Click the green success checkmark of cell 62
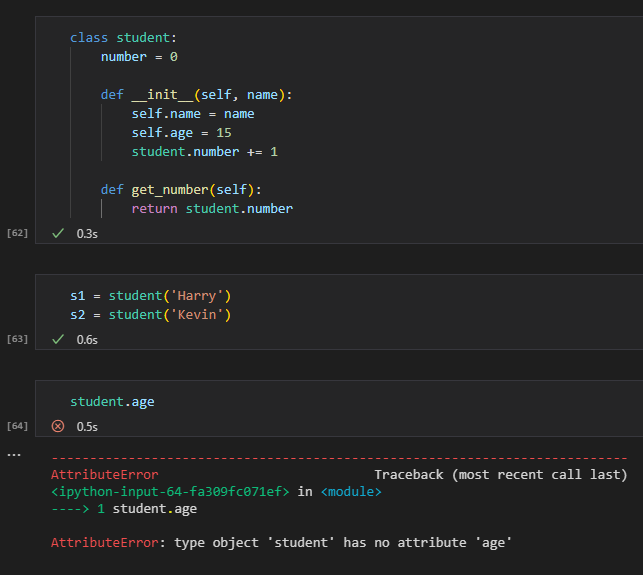 tap(58, 233)
